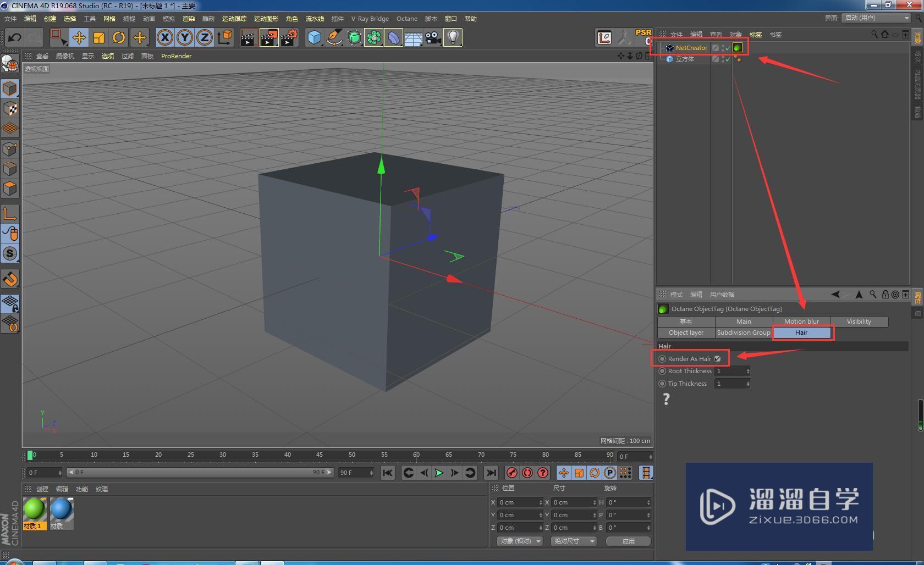924x565 pixels.
Task: Select the 立方体 cube object
Action: click(685, 59)
